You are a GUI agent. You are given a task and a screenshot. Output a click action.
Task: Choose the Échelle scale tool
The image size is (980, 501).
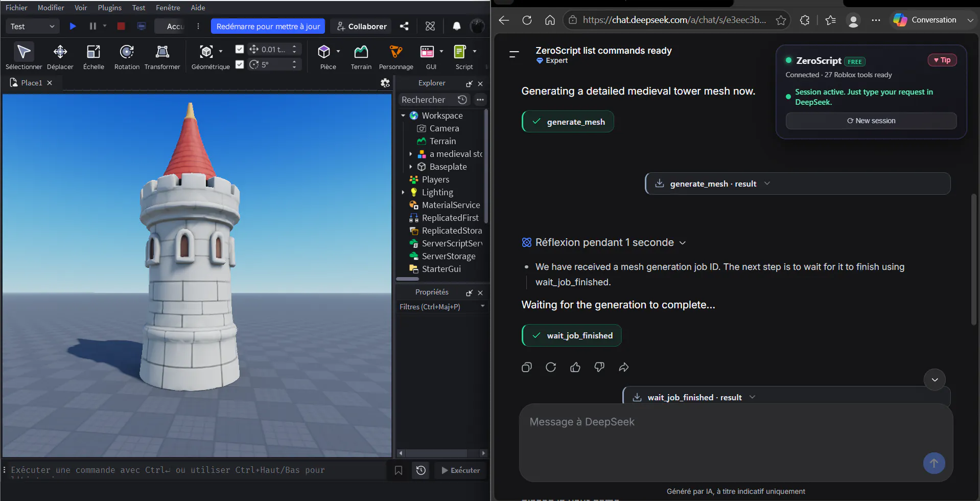(x=94, y=56)
